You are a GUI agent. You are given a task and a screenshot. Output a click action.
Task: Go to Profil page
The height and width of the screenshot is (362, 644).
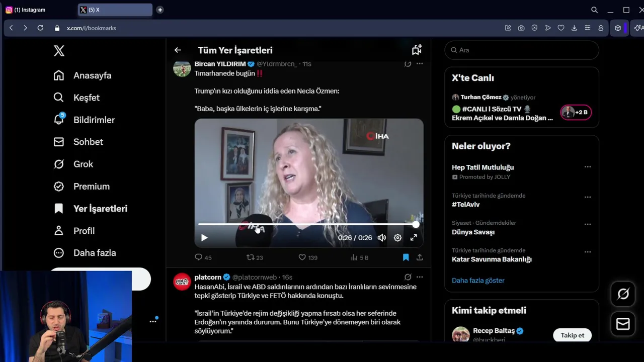(x=74, y=231)
